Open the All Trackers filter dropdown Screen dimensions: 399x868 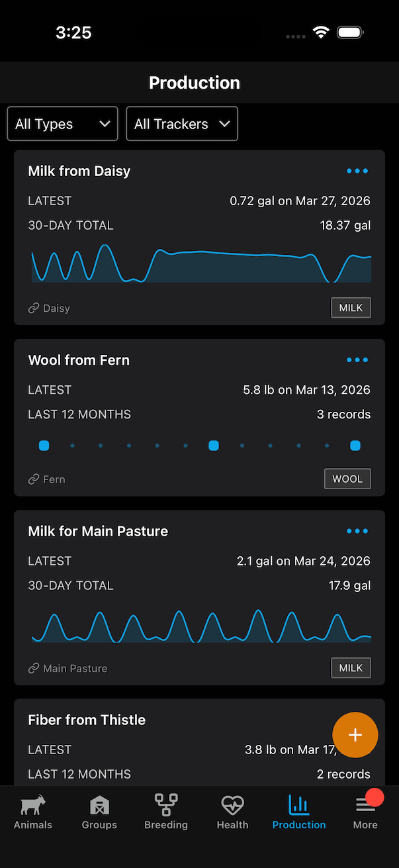coord(182,123)
